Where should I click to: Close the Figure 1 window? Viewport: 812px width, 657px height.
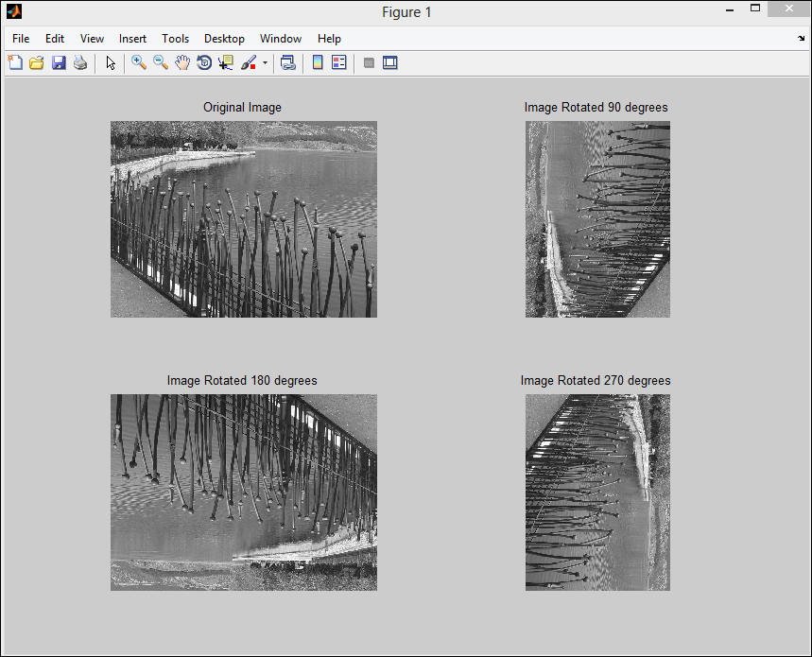788,9
